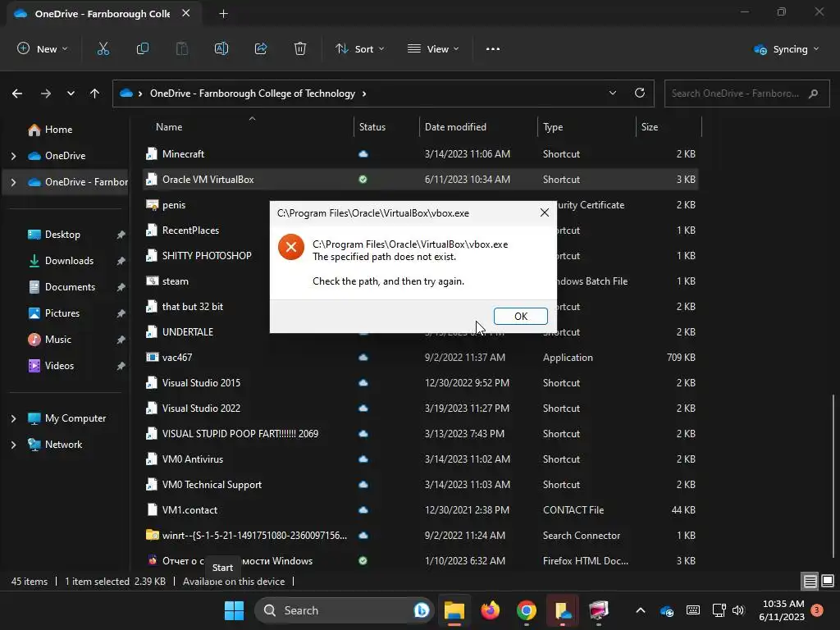Expand the OneDrive - Farnbor tree node
The width and height of the screenshot is (840, 630).
click(x=14, y=182)
